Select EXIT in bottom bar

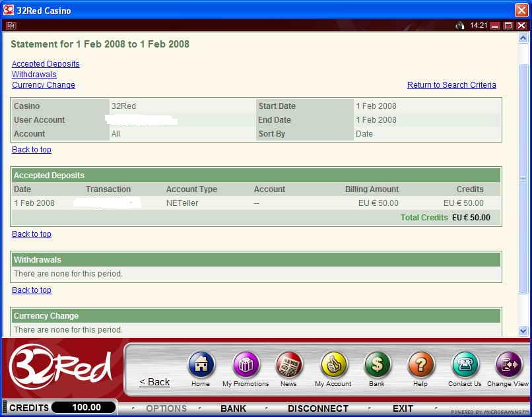[x=403, y=408]
